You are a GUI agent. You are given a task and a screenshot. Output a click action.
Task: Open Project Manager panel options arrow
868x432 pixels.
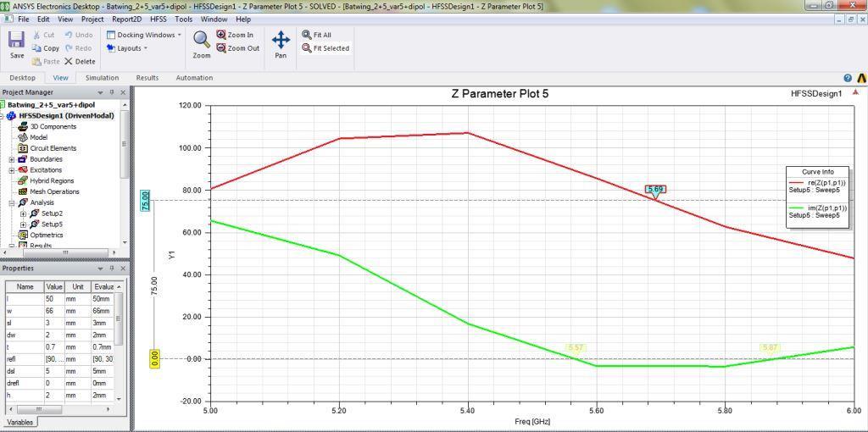[100, 92]
